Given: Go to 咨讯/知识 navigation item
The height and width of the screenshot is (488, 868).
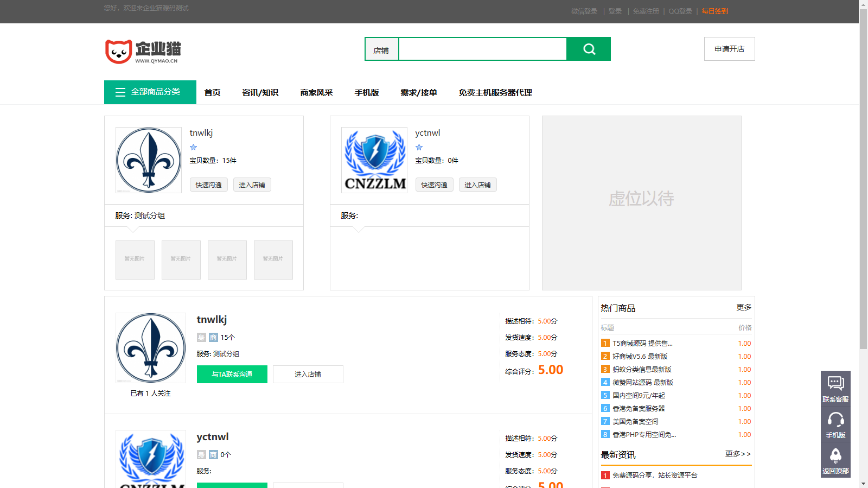Looking at the screenshot, I should click(x=260, y=93).
